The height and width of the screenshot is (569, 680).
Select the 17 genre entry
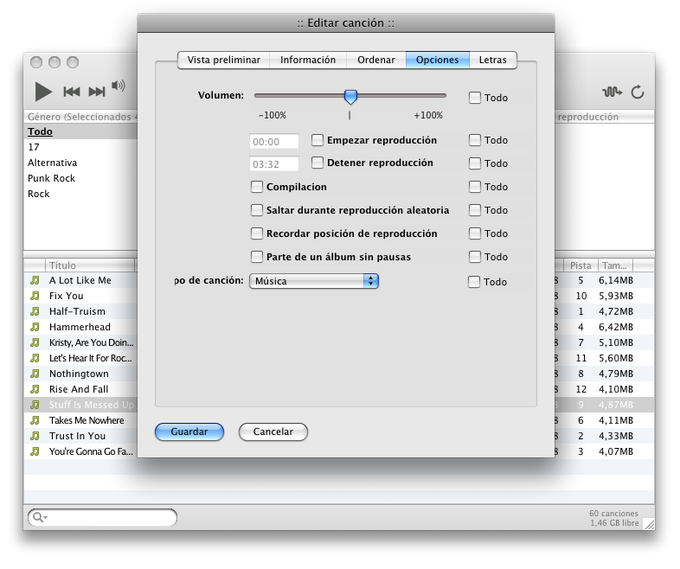coord(81,147)
